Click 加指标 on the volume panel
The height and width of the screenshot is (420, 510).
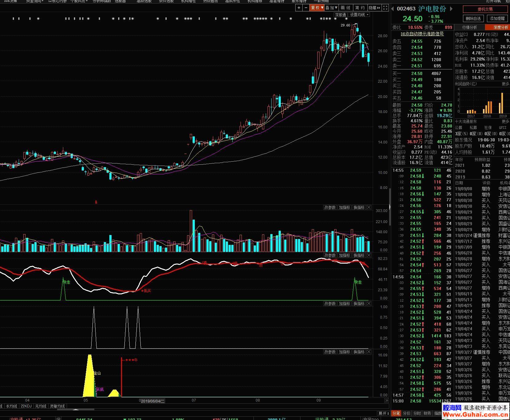344,207
